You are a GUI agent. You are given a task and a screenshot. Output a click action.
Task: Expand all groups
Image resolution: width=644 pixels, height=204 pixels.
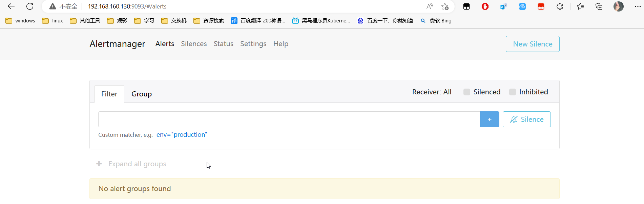coord(131,164)
